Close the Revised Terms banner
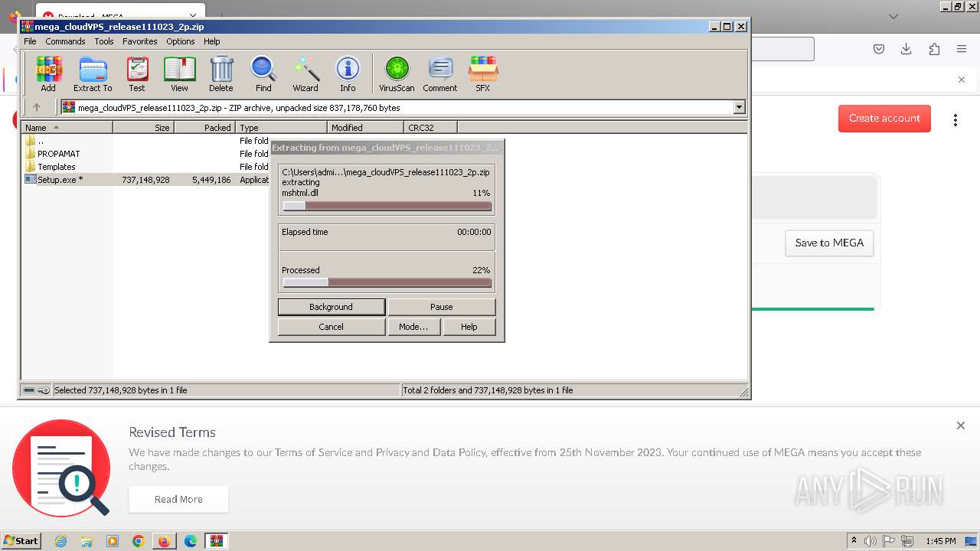The width and height of the screenshot is (980, 551). pyautogui.click(x=961, y=425)
